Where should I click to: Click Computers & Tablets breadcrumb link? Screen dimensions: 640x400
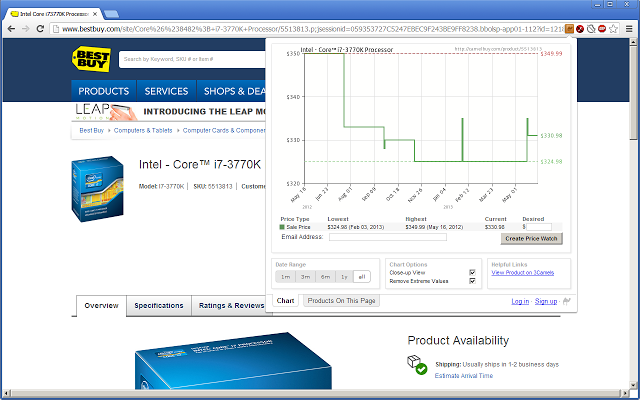pos(143,131)
